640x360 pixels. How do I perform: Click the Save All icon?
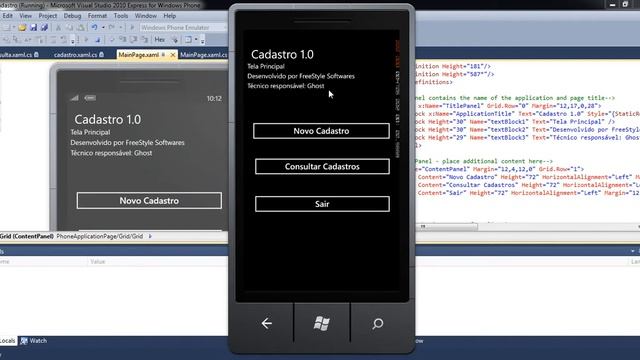click(44, 27)
